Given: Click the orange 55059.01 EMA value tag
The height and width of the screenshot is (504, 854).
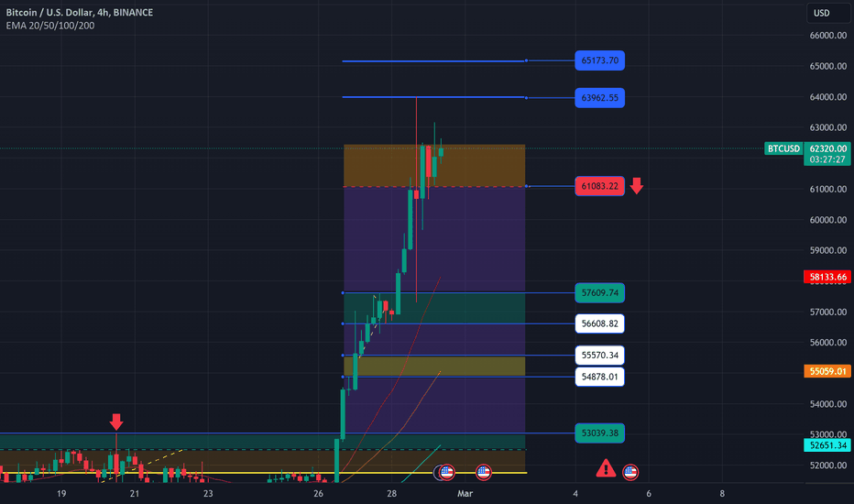Looking at the screenshot, I should tap(827, 371).
